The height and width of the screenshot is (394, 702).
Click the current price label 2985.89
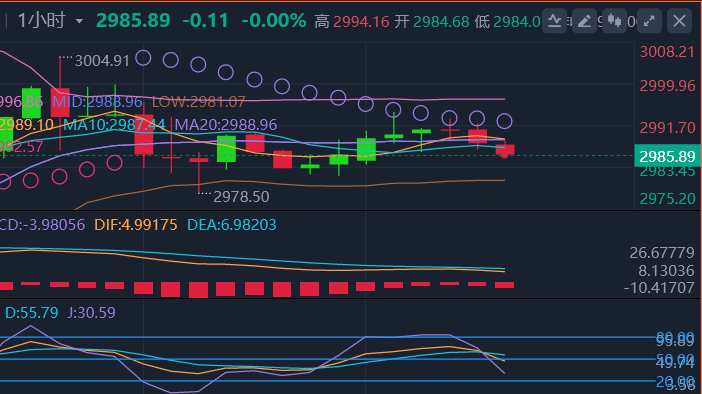668,156
